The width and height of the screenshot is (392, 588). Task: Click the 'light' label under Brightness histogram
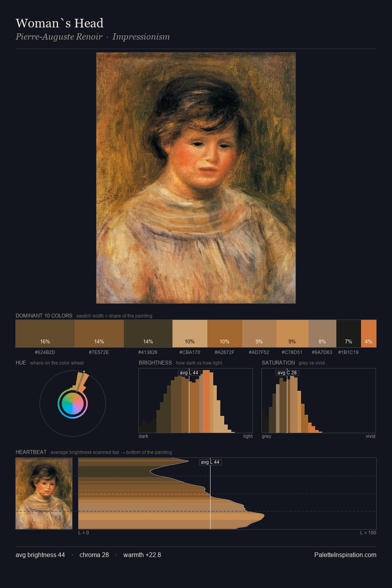(248, 436)
